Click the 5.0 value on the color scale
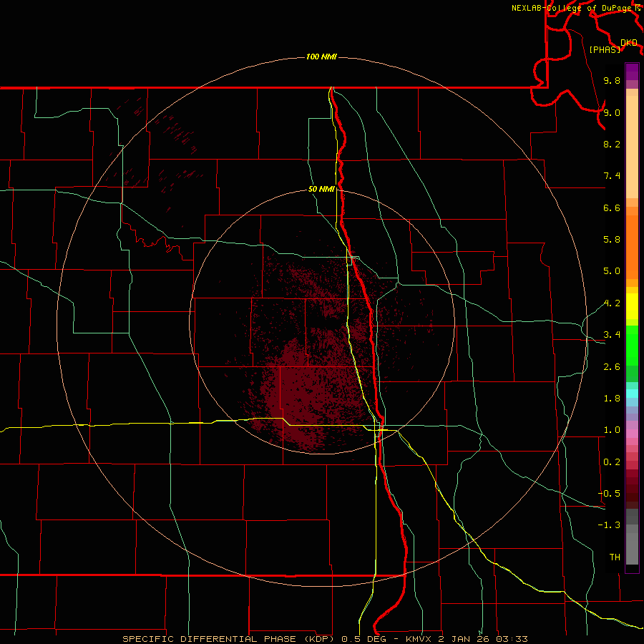The height and width of the screenshot is (644, 644). (x=612, y=271)
